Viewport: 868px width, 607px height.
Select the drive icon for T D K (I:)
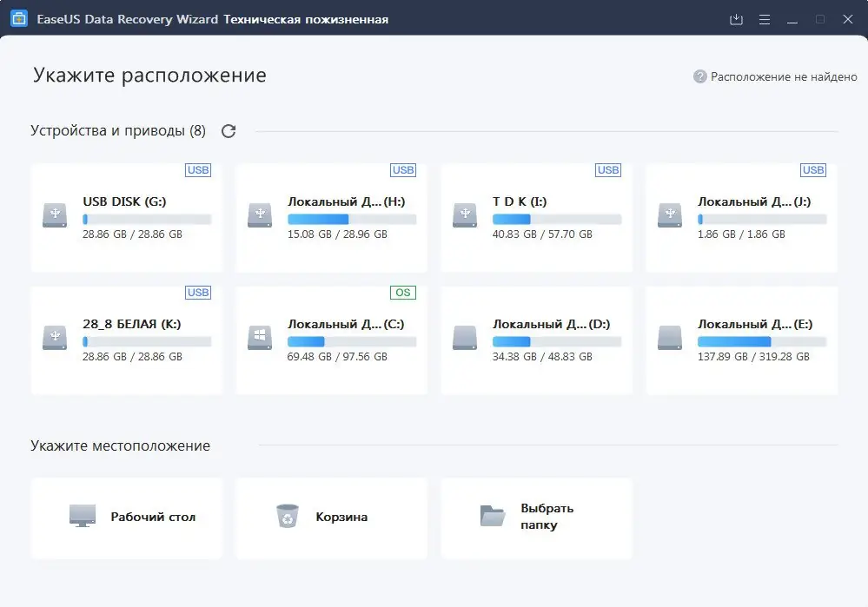(x=464, y=217)
